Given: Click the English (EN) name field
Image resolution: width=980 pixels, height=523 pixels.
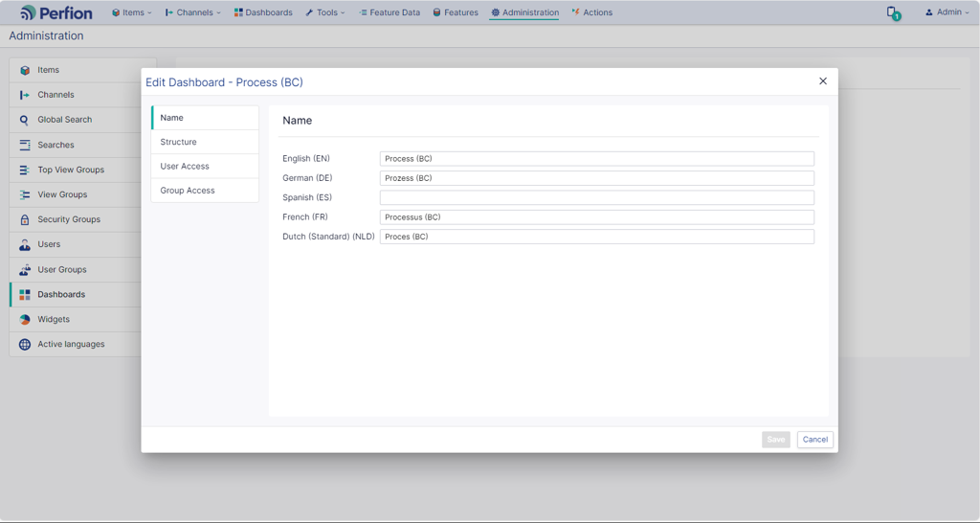Looking at the screenshot, I should click(597, 159).
